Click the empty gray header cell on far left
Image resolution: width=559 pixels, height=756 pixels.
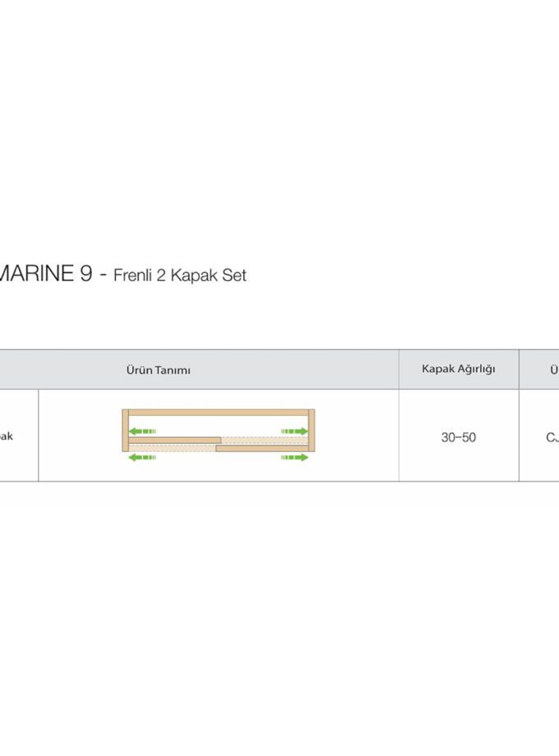18,370
